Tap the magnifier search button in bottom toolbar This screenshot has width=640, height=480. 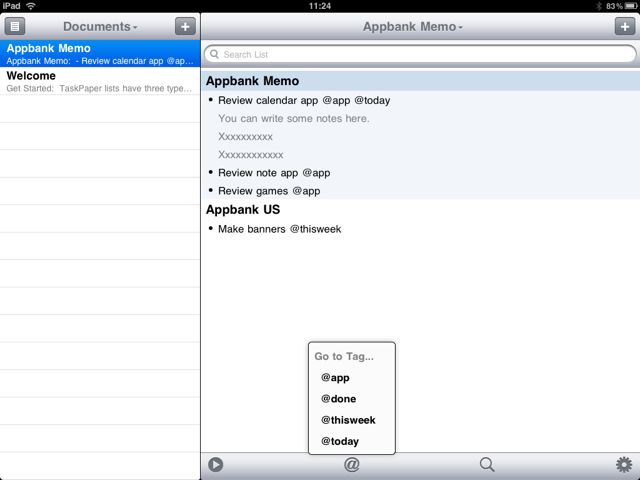pos(487,464)
